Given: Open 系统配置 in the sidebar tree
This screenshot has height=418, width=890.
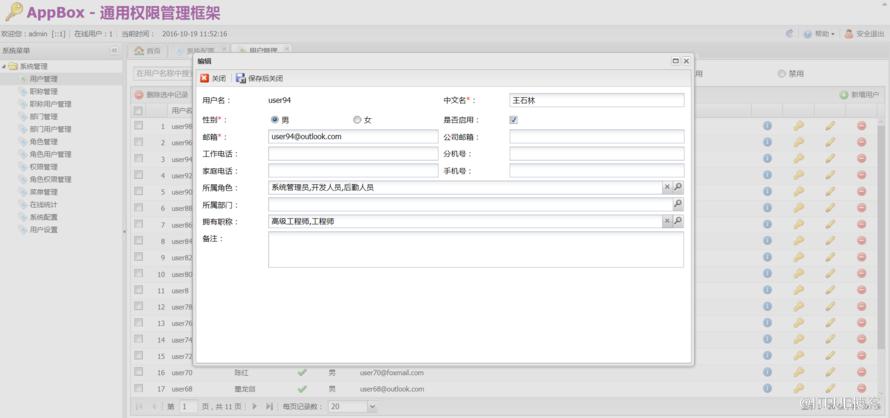Looking at the screenshot, I should tap(44, 217).
